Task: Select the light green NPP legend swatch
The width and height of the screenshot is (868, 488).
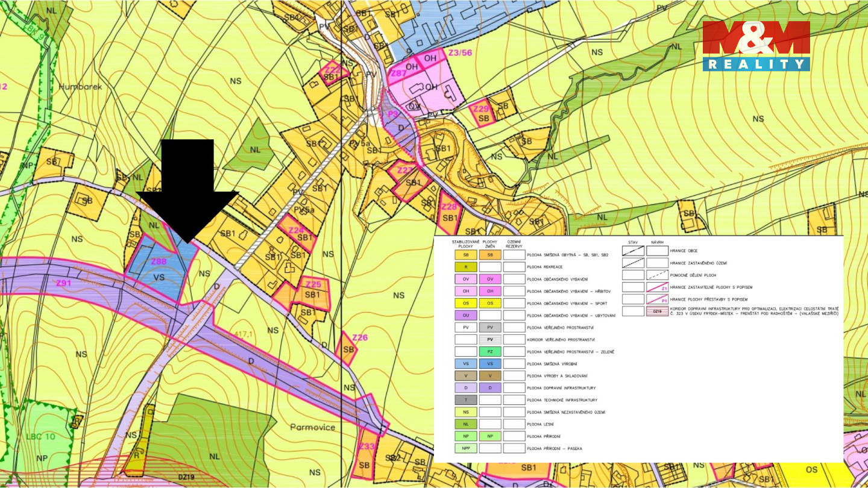Action: point(466,448)
